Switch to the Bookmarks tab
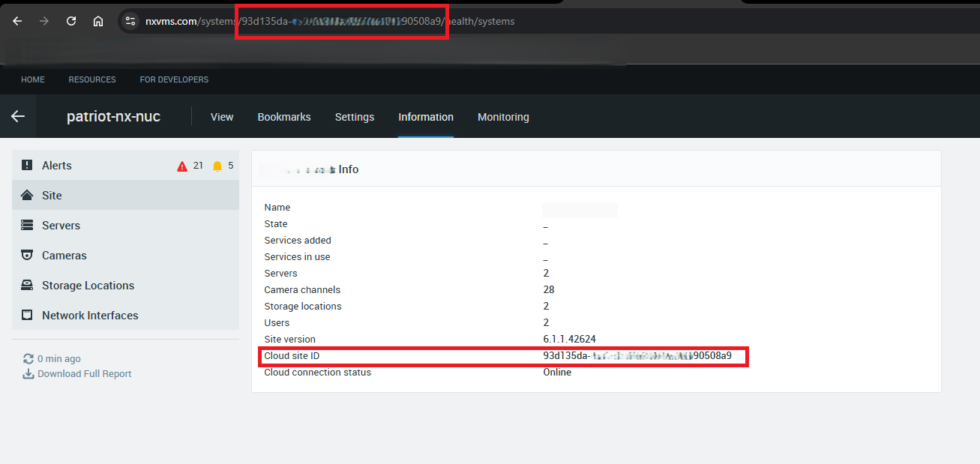Viewport: 980px width, 464px height. pyautogui.click(x=284, y=117)
